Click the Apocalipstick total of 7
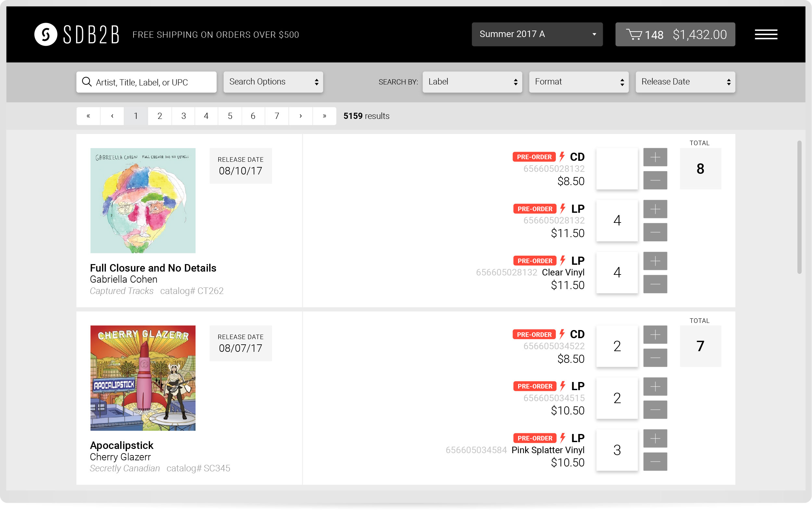812x510 pixels. coord(700,346)
